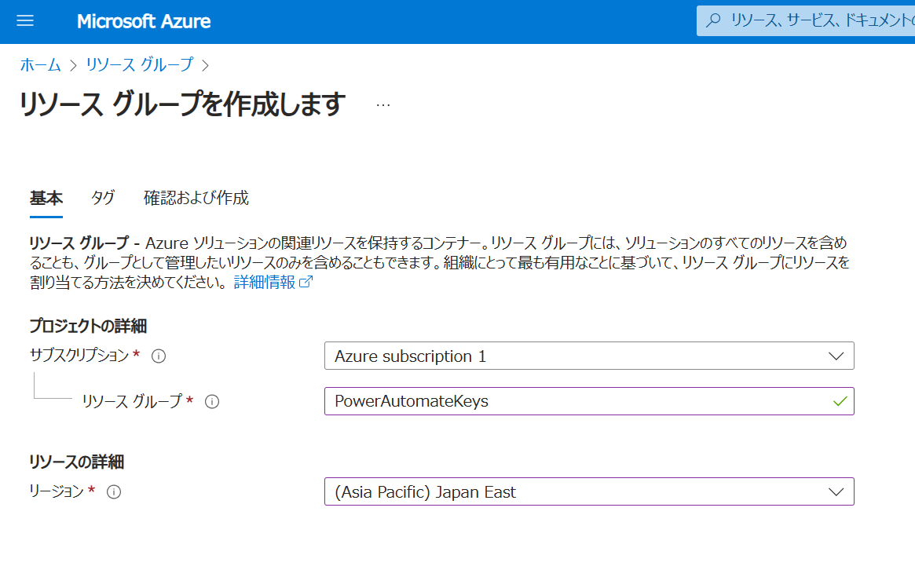This screenshot has width=915, height=588.
Task: Click the サブスクリプション label
Action: pos(79,356)
